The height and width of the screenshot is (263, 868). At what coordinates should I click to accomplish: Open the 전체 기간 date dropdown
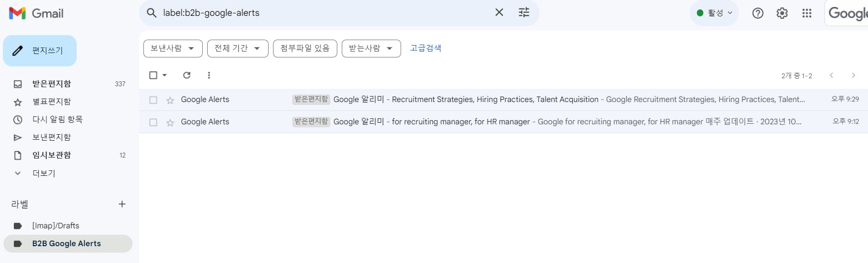[x=237, y=49]
